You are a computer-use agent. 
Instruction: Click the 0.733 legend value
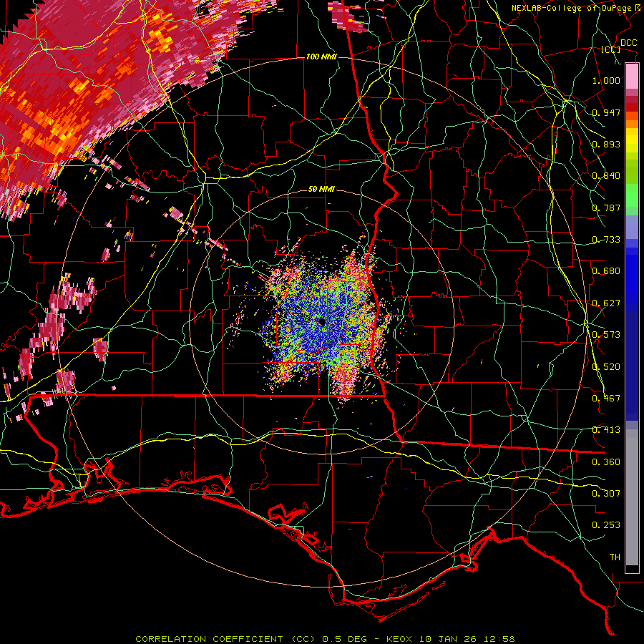(606, 240)
